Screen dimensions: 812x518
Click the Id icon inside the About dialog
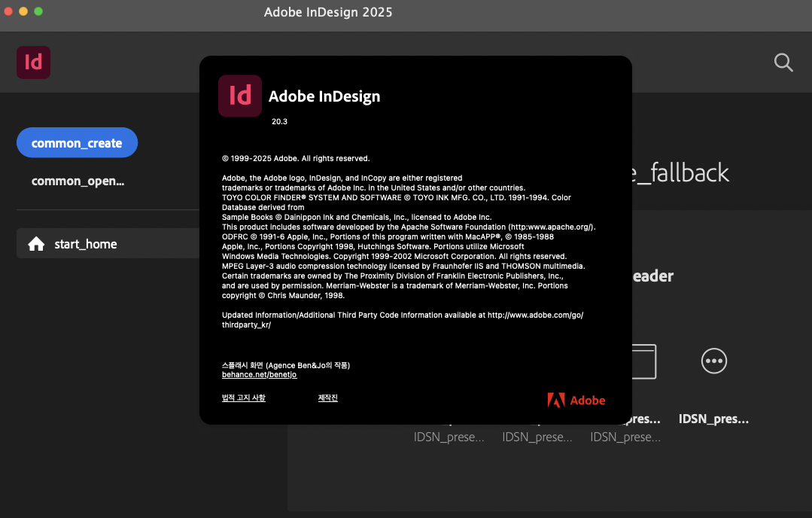(240, 96)
